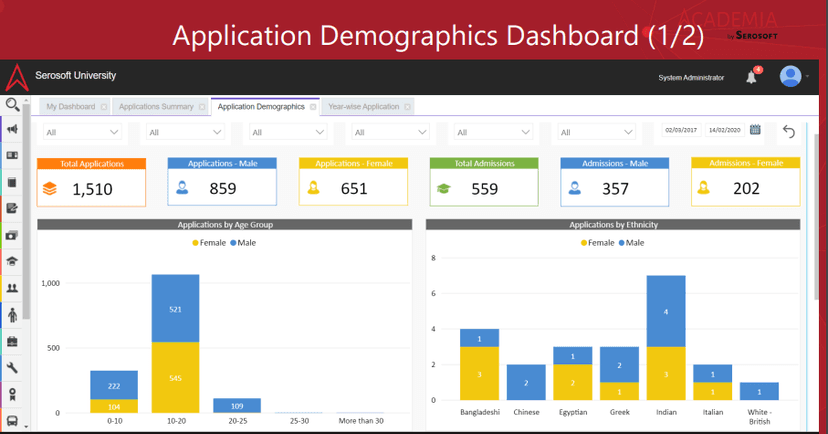Open the notifications bell icon
828x434 pixels.
752,77
